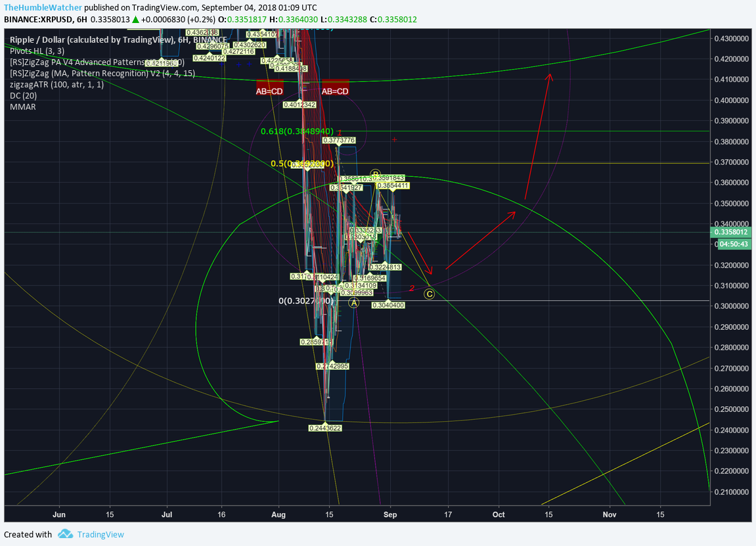Click the circled A wave marker
This screenshot has width=756, height=546.
click(355, 303)
